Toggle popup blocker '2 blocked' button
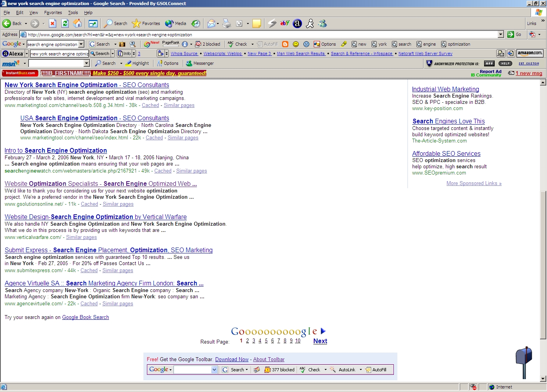 coord(207,44)
